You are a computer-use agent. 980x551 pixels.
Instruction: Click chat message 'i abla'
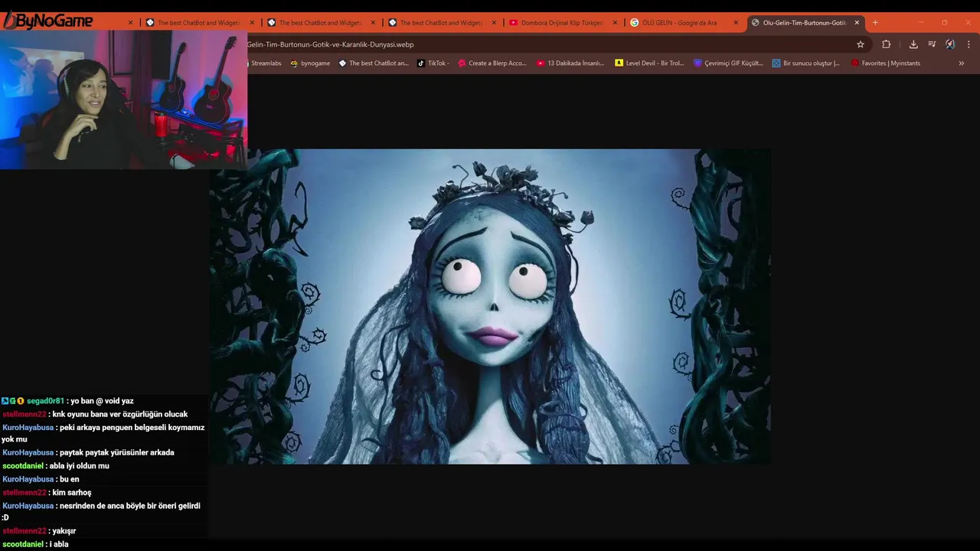[x=59, y=544]
